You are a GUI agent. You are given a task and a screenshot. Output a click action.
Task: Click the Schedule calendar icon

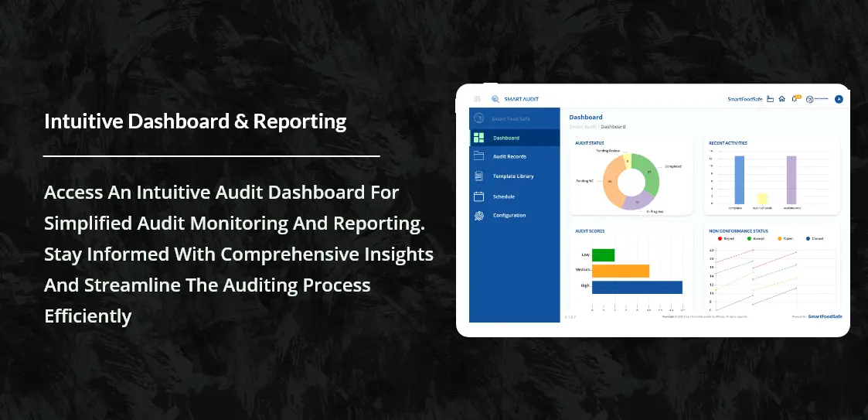pos(479,196)
